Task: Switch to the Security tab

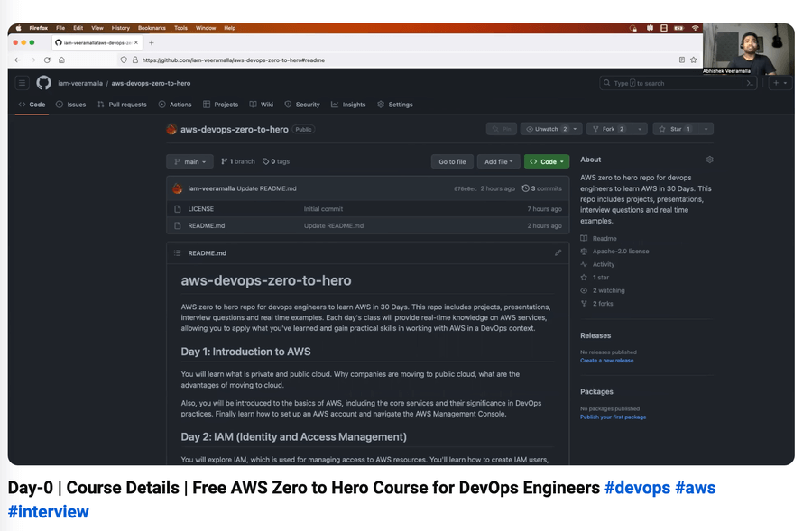Action: point(302,105)
